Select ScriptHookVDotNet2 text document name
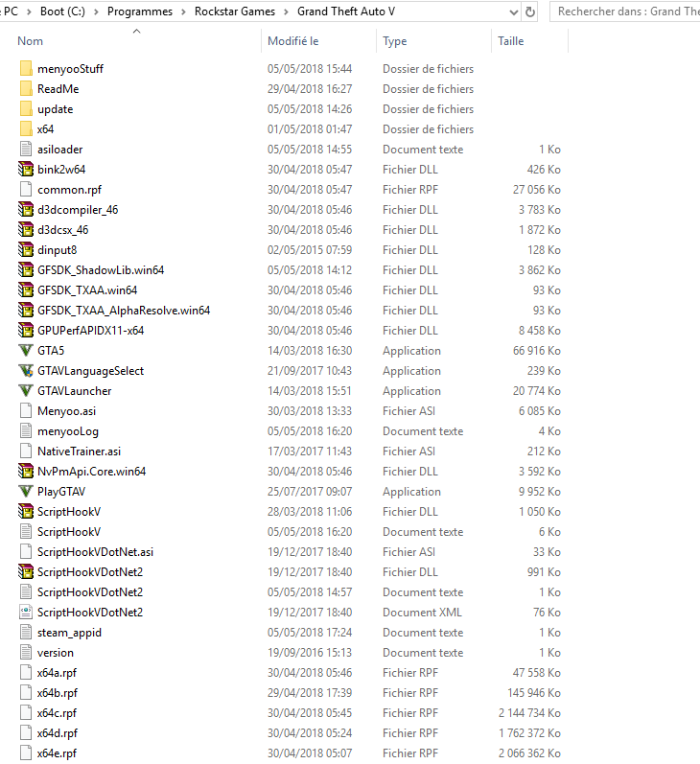Viewport: 700px width, 764px height. (90, 592)
